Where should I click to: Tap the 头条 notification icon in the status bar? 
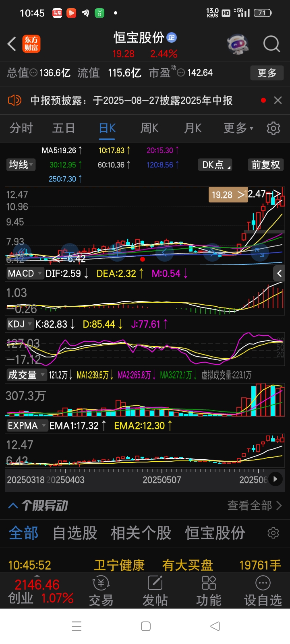[x=57, y=13]
